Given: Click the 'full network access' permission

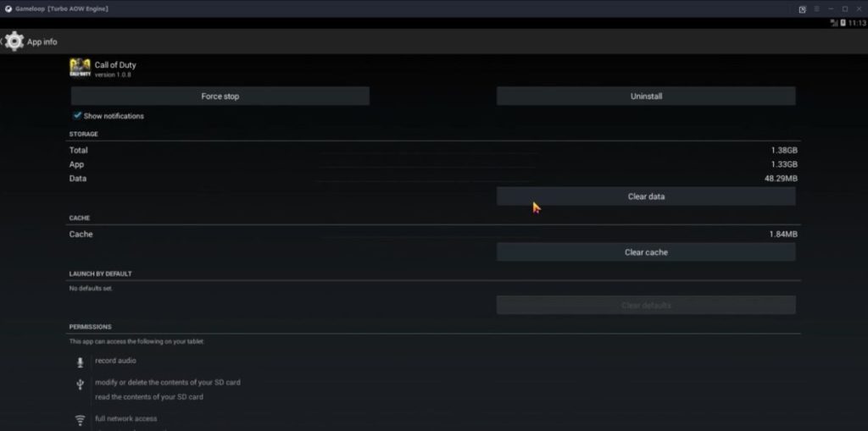Looking at the screenshot, I should (x=125, y=419).
